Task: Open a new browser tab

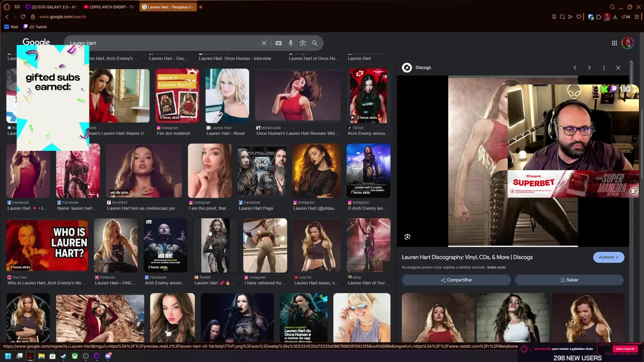Action: coord(200,7)
